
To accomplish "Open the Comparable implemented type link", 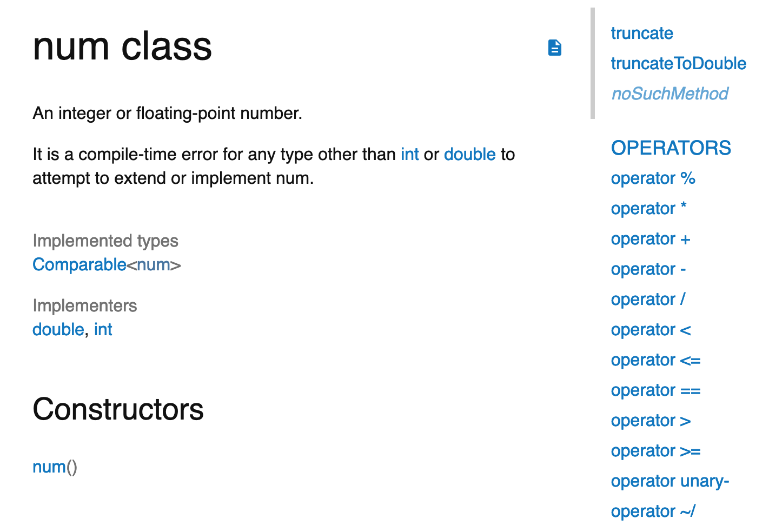I will [79, 265].
